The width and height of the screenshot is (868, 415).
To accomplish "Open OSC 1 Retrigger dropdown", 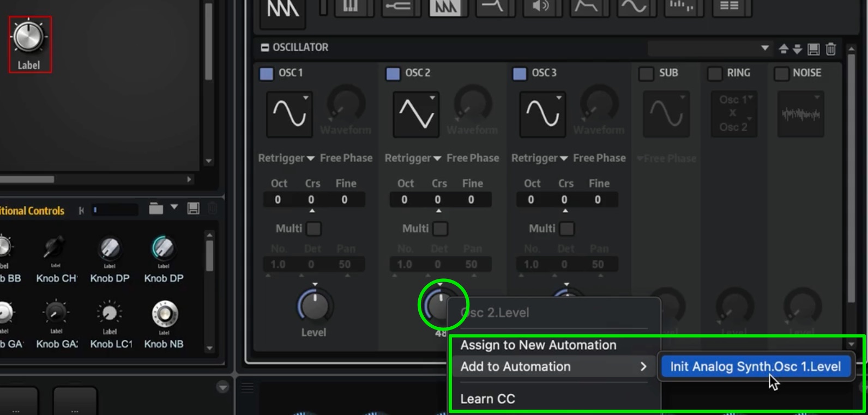I will coord(286,158).
